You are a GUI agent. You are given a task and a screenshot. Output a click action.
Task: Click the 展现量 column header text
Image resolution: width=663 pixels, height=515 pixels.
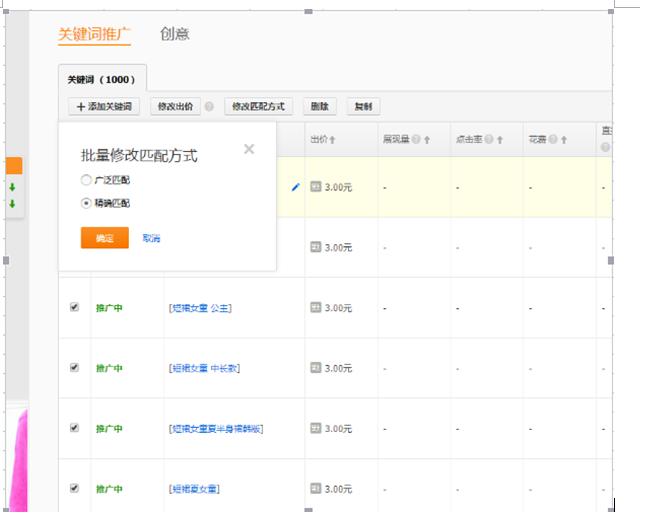click(x=396, y=140)
